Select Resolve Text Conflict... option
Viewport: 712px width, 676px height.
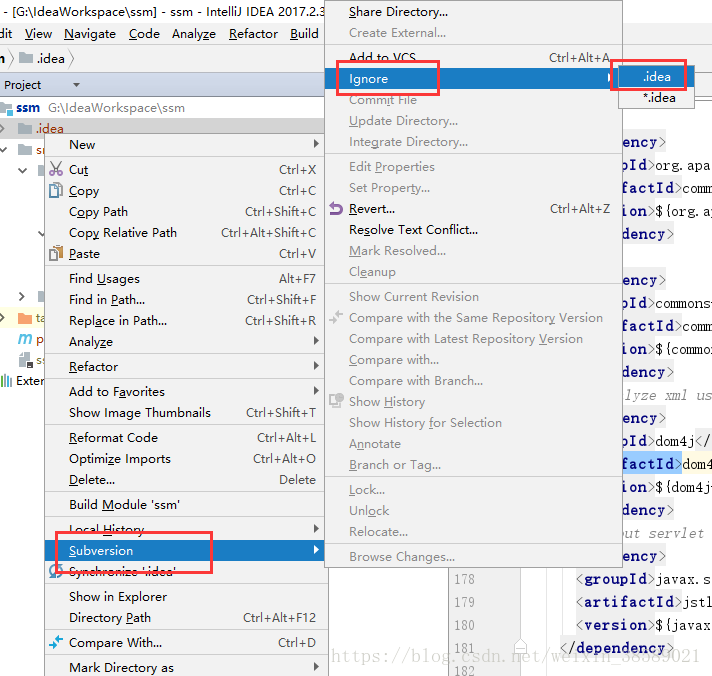[x=473, y=230]
